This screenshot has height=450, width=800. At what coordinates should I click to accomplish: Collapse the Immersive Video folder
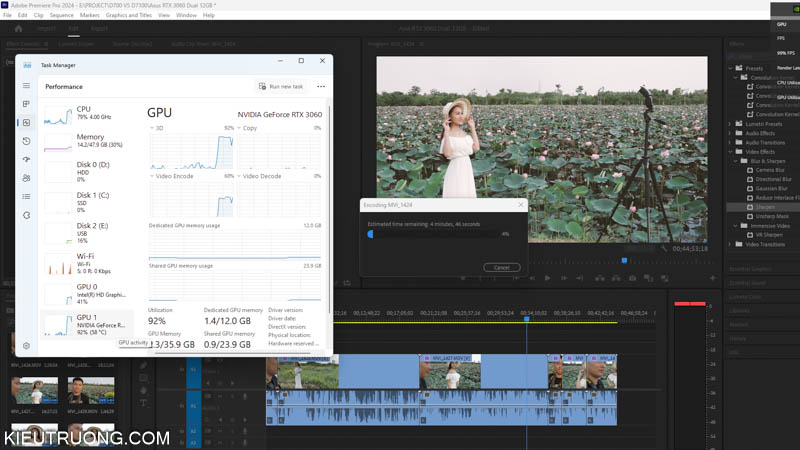pos(736,226)
